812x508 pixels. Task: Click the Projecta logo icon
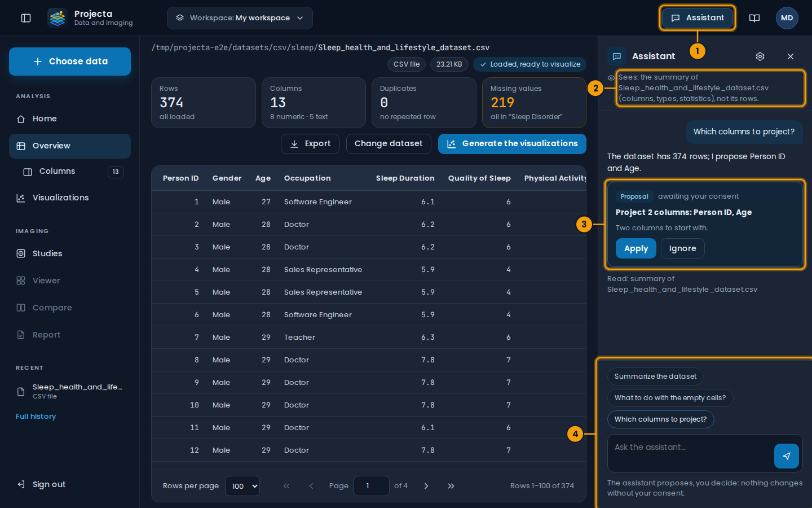pyautogui.click(x=58, y=18)
